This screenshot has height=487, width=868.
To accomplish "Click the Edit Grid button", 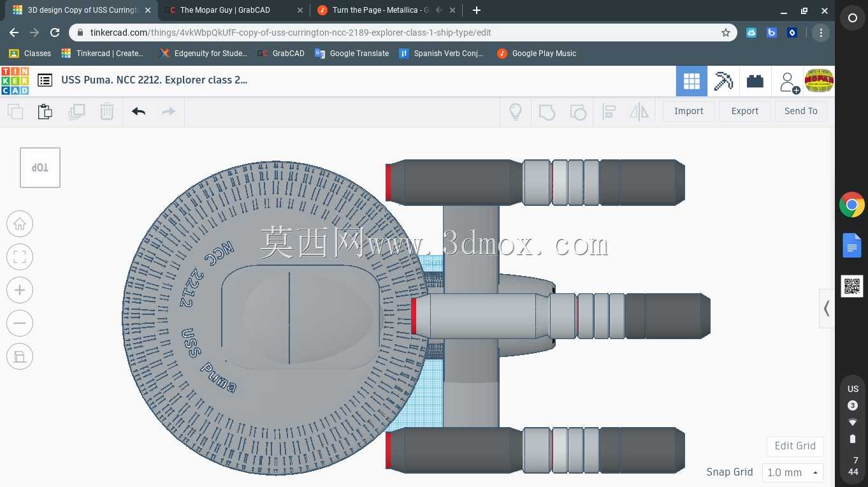I will tap(795, 446).
